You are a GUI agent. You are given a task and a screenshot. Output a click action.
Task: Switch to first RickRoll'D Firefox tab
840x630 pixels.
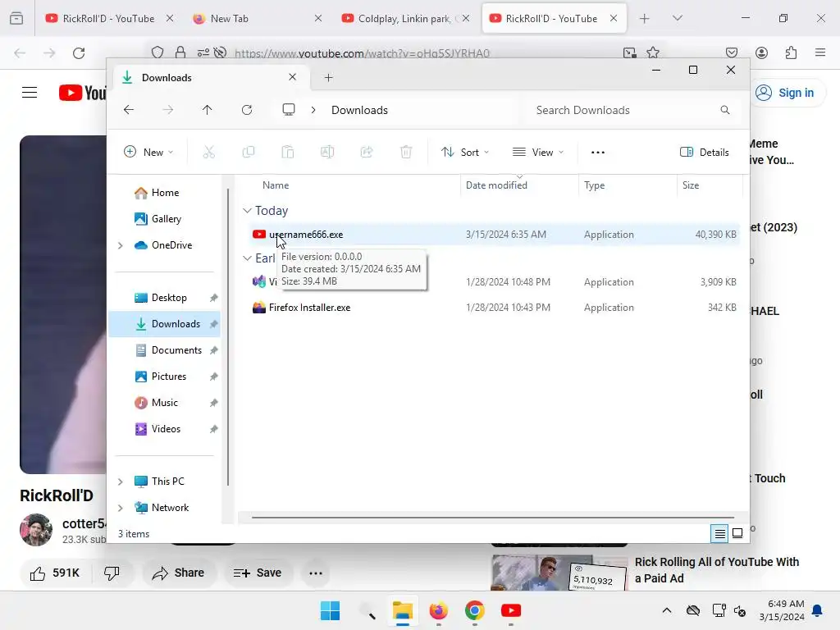tap(109, 18)
